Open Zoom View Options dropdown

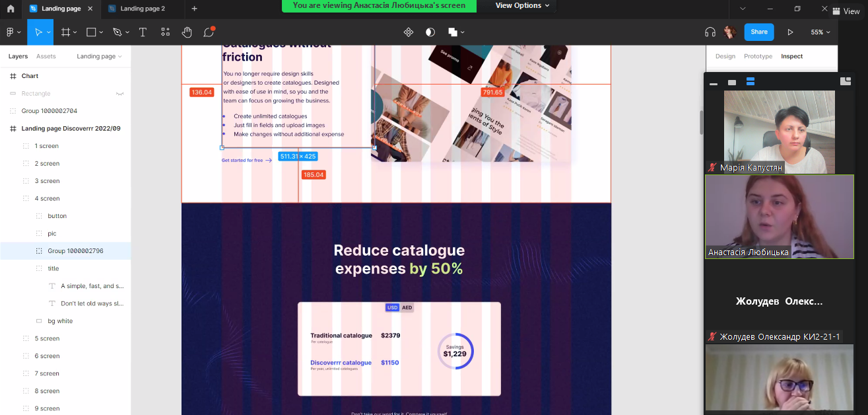(522, 5)
